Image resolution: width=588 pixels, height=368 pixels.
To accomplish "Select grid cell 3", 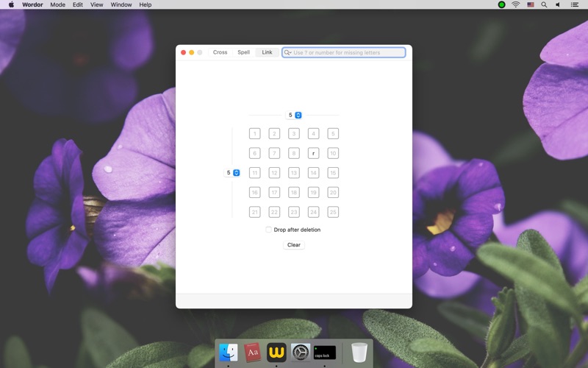I will (x=293, y=134).
